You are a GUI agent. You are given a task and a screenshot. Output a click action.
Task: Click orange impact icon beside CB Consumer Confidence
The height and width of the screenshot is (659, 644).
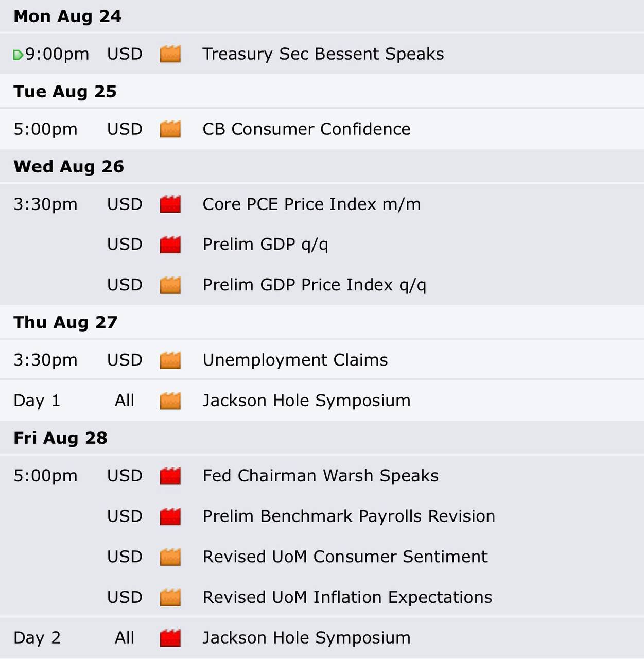click(x=170, y=129)
